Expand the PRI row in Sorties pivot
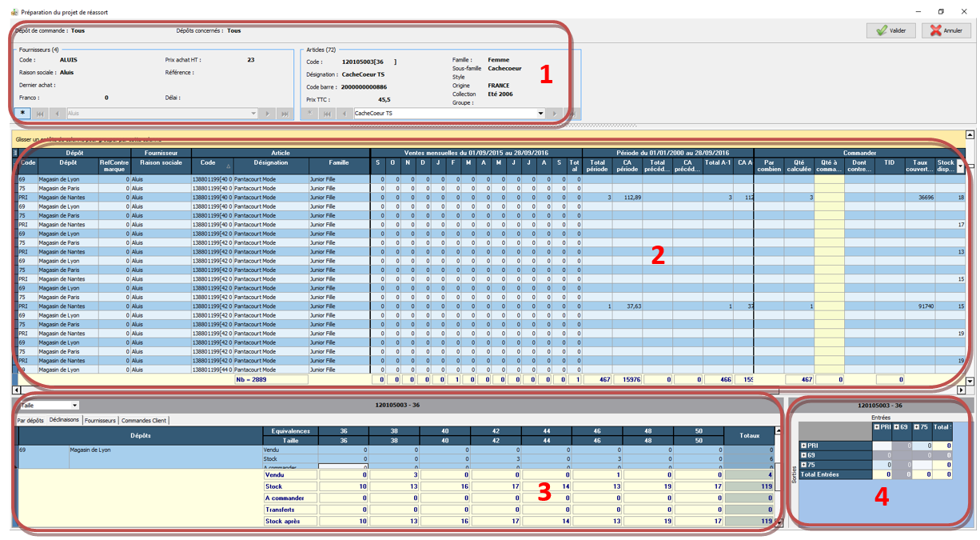This screenshot has width=980, height=540. (803, 446)
